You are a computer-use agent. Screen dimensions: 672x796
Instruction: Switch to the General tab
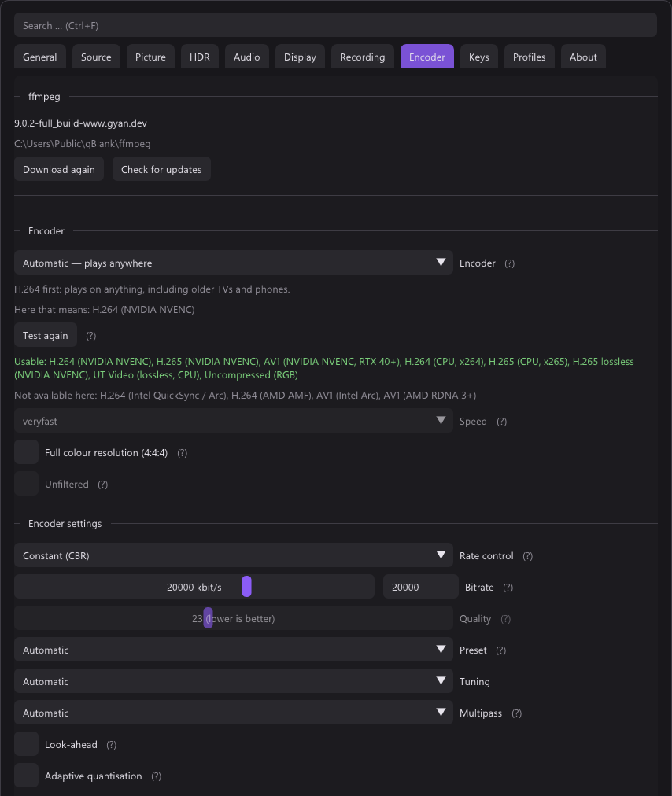click(x=39, y=57)
